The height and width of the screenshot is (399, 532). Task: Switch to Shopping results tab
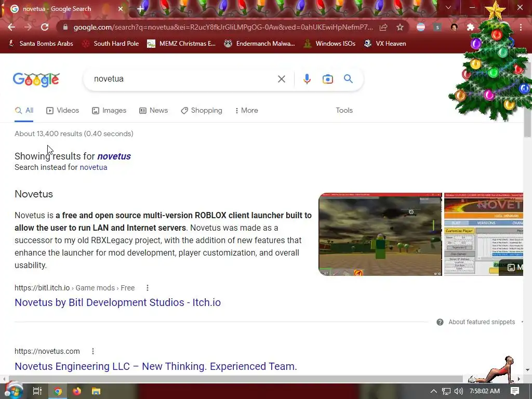pyautogui.click(x=202, y=111)
